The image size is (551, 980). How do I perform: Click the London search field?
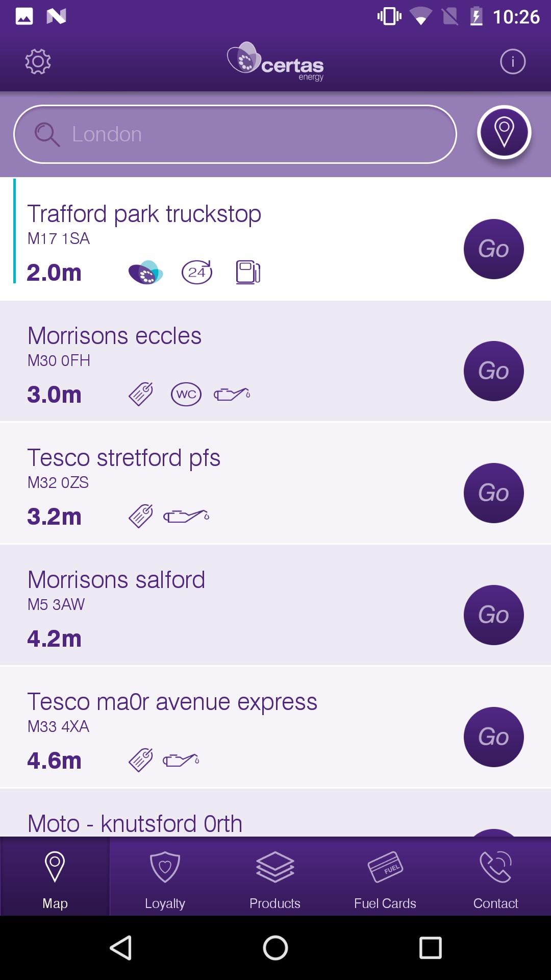[x=235, y=134]
